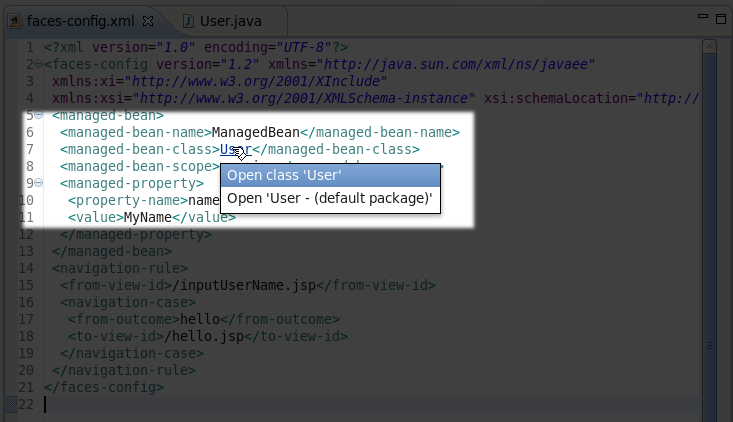Maximize the editor pane
733x422 pixels.
[717, 17]
